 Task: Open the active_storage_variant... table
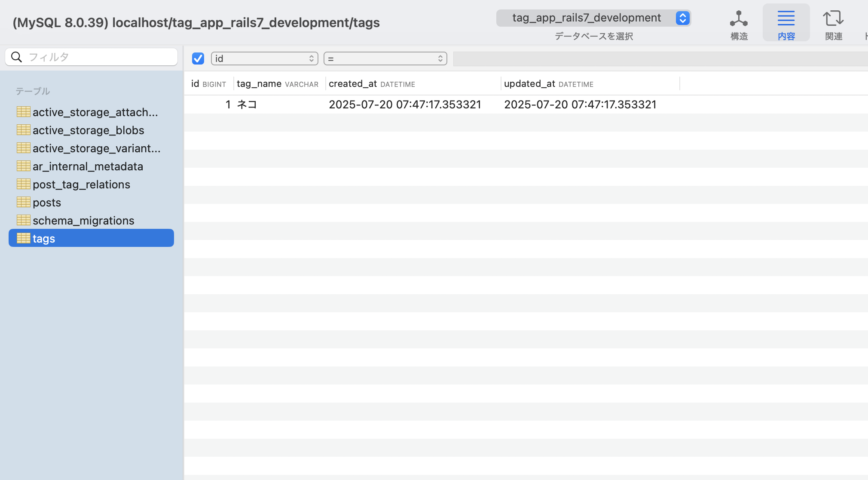(x=96, y=148)
